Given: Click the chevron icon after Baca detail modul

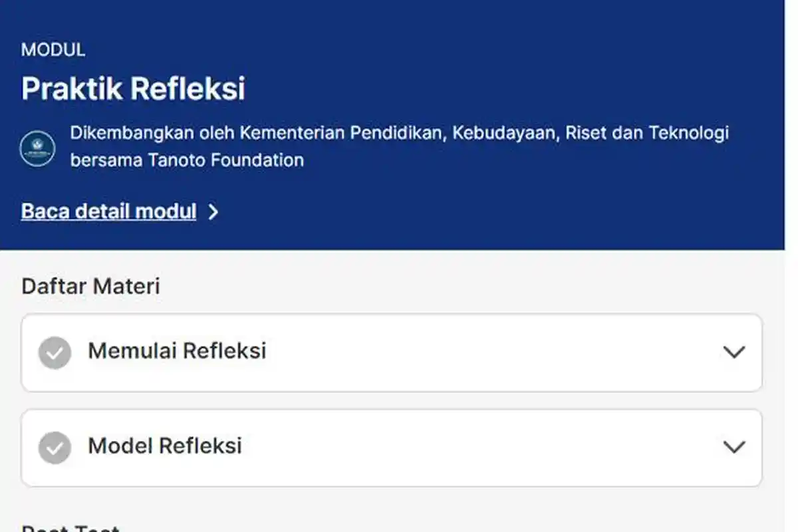Looking at the screenshot, I should coord(214,211).
